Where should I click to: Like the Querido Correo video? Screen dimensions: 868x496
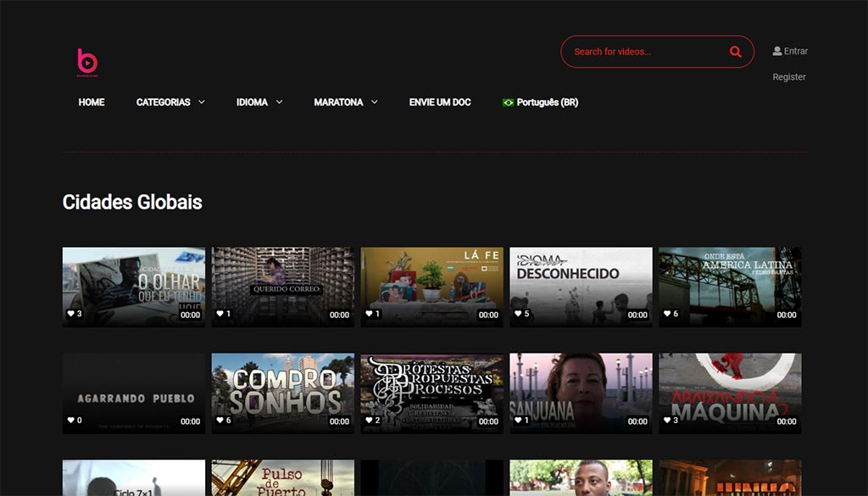[x=220, y=314]
